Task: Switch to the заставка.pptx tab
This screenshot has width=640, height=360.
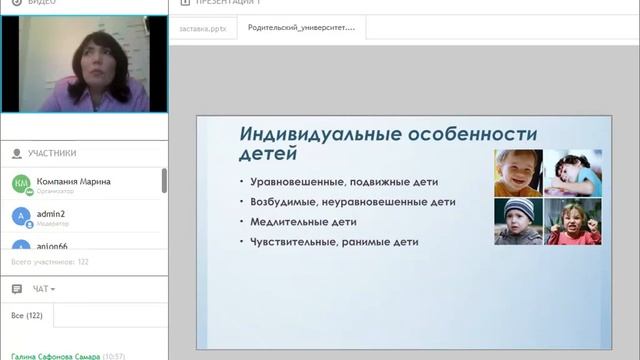Action: pyautogui.click(x=203, y=29)
